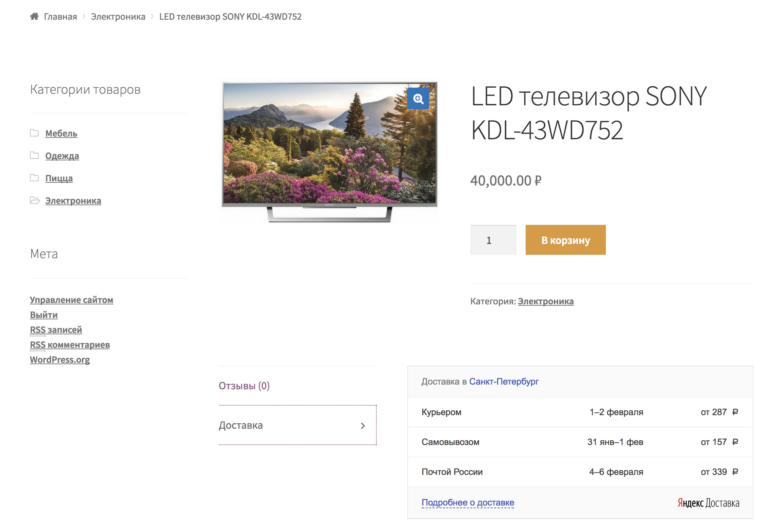765x532 pixels.
Task: Open the Отзывы (0) tab
Action: (x=244, y=386)
